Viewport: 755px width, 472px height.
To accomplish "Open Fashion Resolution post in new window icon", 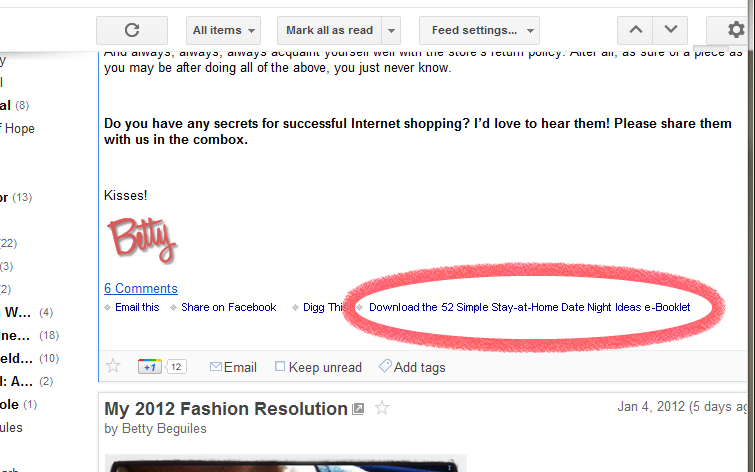I will coord(358,409).
